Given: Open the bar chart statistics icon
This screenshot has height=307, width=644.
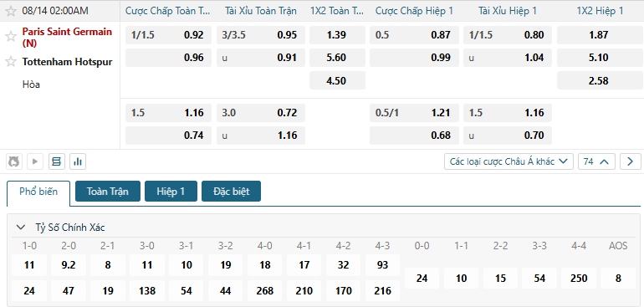Looking at the screenshot, I should pos(78,161).
